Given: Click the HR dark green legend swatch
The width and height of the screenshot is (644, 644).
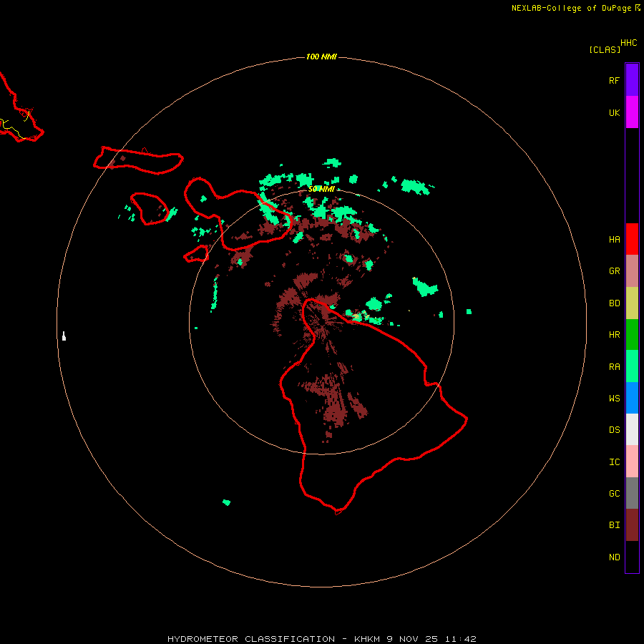Looking at the screenshot, I should point(632,334).
